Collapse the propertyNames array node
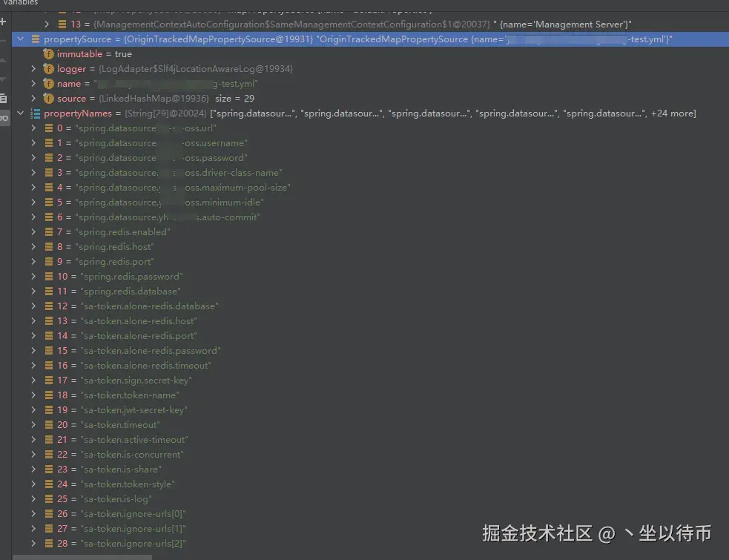The height and width of the screenshot is (560, 729). pyautogui.click(x=21, y=113)
